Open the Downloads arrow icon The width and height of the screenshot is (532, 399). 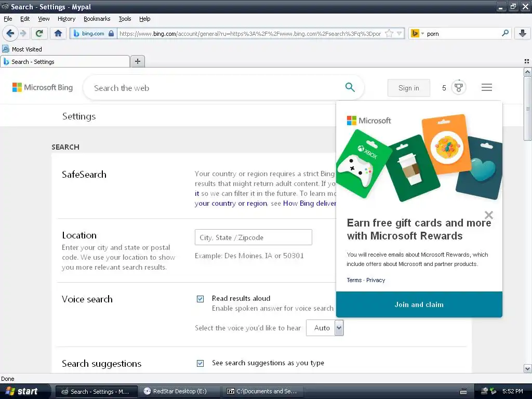coord(523,33)
